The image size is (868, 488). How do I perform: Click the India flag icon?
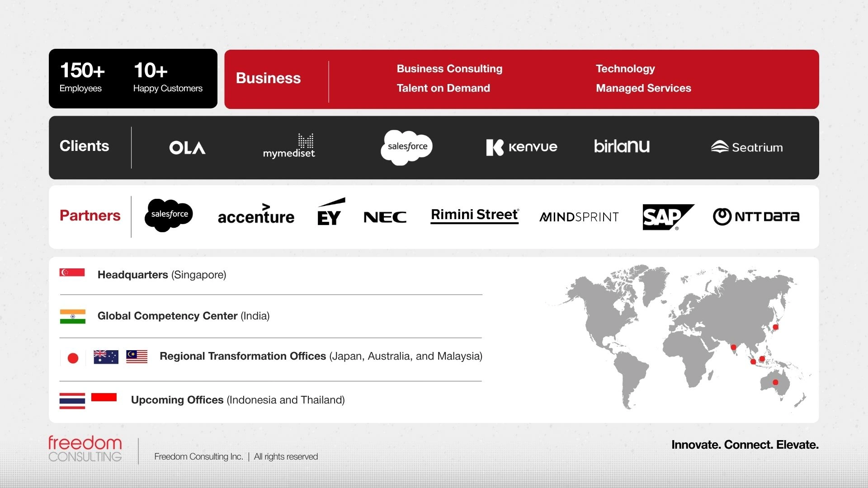tap(72, 316)
